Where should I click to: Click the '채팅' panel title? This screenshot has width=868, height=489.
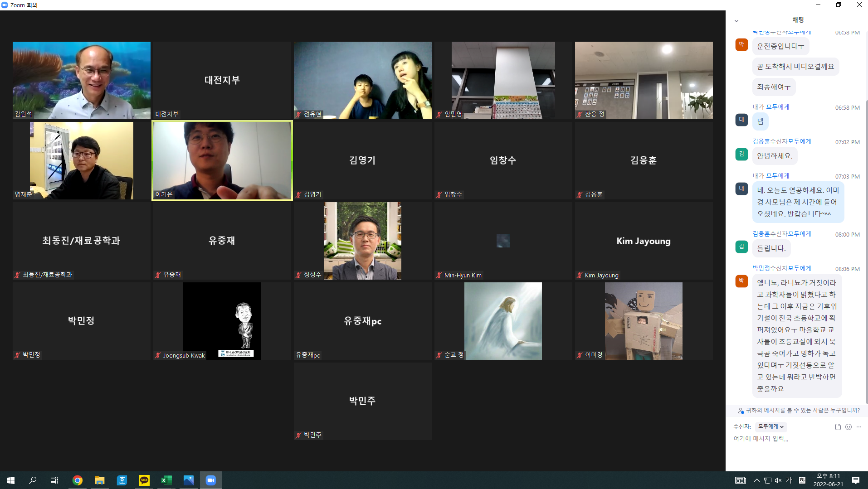tap(798, 20)
